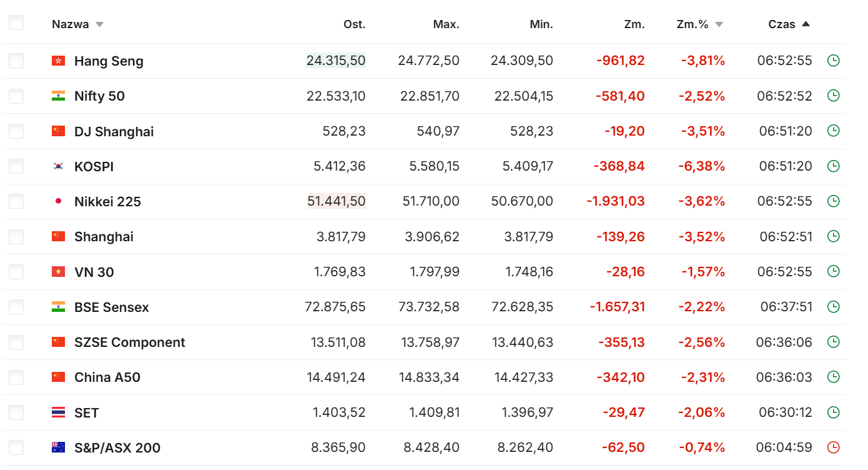Click the green clock icon for Hang Seng

pyautogui.click(x=833, y=61)
